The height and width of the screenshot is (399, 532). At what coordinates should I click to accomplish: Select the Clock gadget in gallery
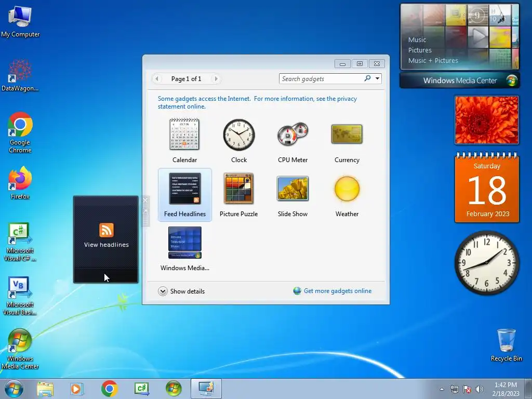[239, 140]
